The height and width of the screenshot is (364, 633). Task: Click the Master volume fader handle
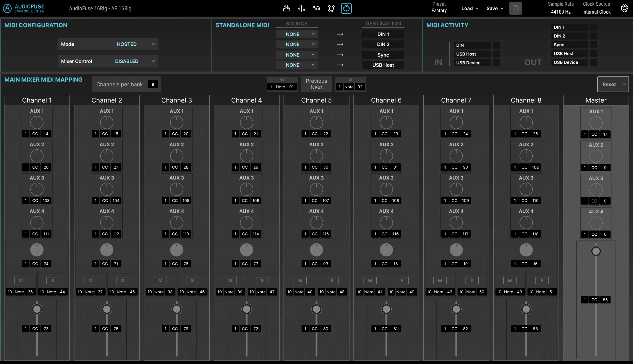596,251
